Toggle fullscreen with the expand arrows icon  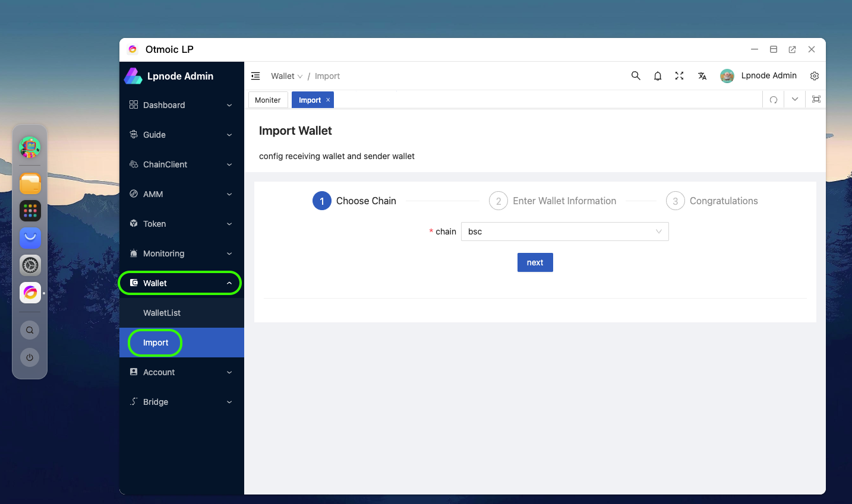(679, 76)
